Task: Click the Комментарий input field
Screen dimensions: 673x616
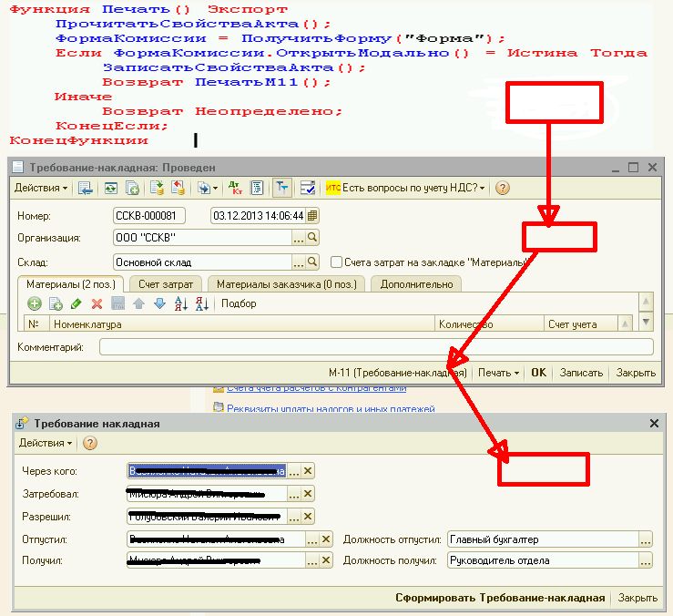Action: click(x=376, y=346)
